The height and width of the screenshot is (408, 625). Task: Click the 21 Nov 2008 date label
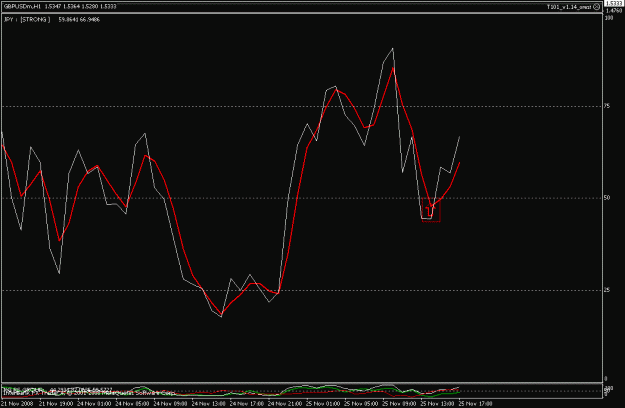pos(17,404)
